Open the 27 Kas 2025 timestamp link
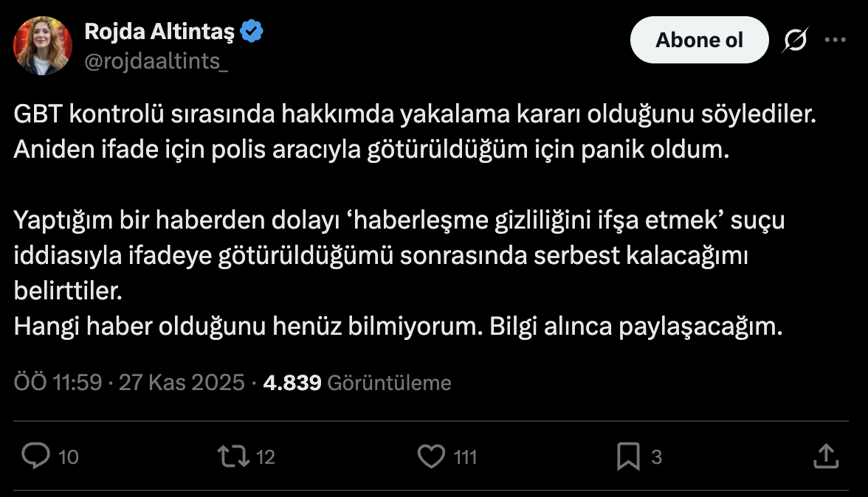Viewport: 868px width, 497px height. 179,383
